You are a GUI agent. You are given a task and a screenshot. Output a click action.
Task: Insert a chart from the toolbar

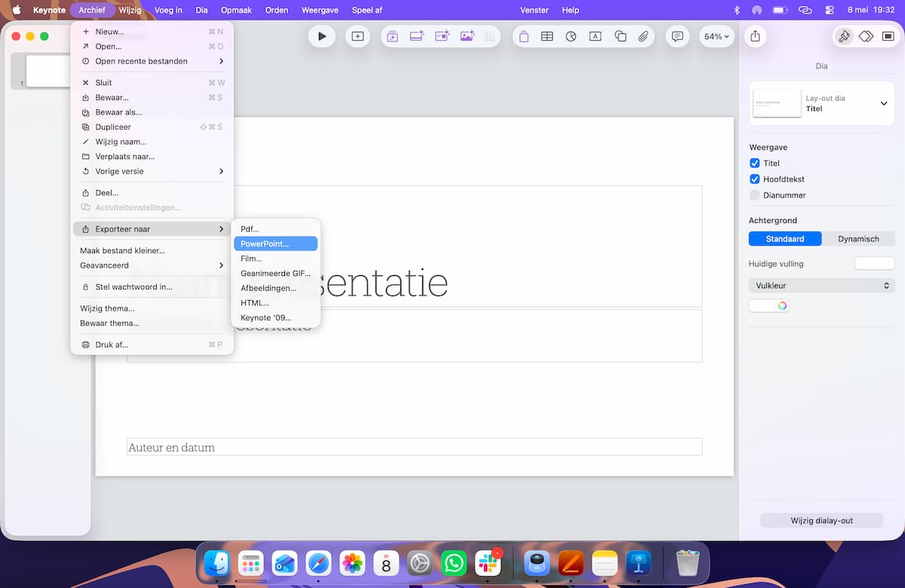571,36
